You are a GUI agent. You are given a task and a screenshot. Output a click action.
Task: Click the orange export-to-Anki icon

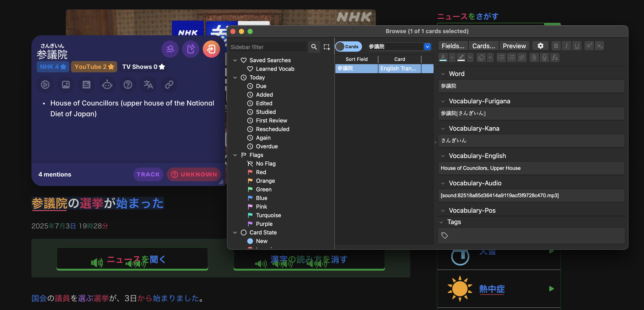pyautogui.click(x=211, y=49)
